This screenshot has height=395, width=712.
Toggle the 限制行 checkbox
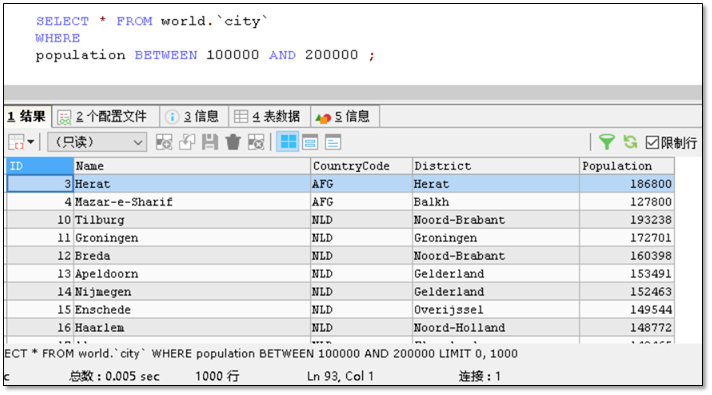tap(652, 143)
